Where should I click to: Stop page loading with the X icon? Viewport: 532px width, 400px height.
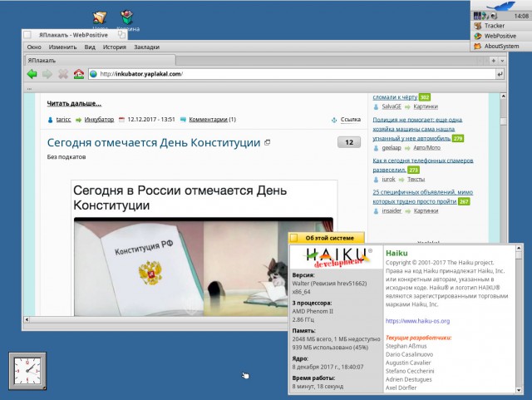click(x=63, y=74)
